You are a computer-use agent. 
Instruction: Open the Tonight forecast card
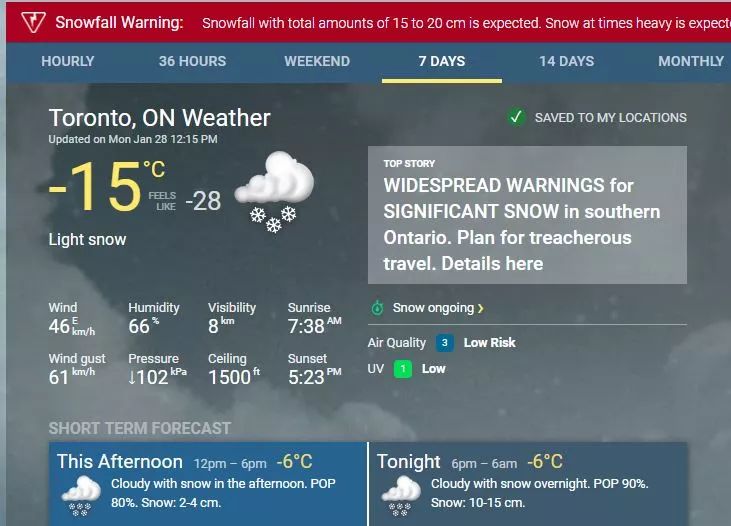[528, 484]
